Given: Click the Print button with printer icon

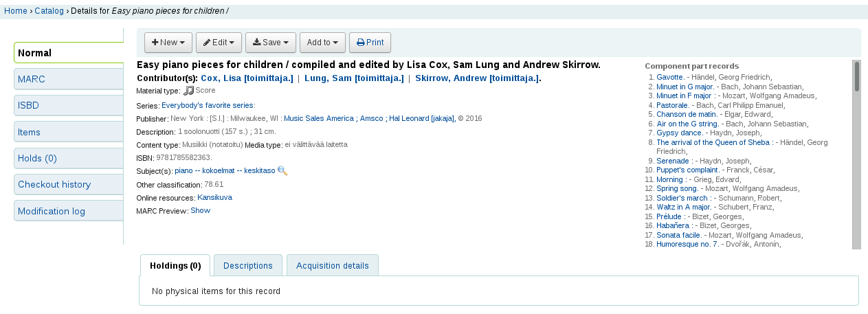Looking at the screenshot, I should tap(370, 43).
